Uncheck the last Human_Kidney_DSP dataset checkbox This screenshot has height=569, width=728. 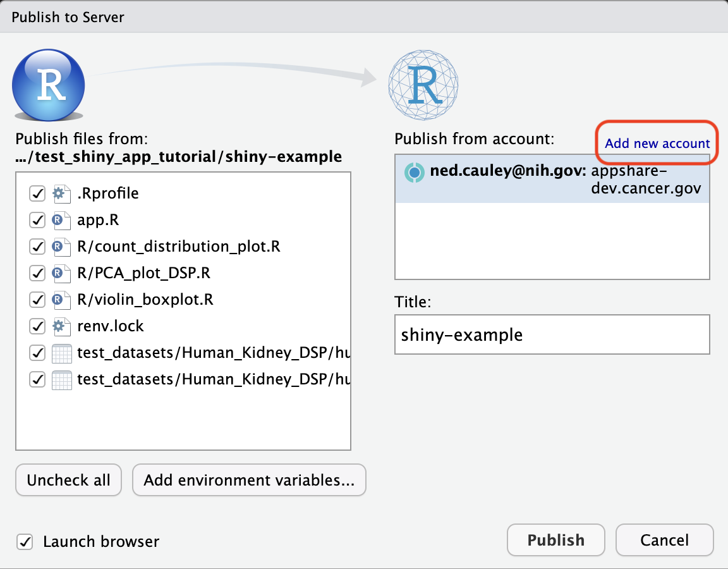click(37, 379)
